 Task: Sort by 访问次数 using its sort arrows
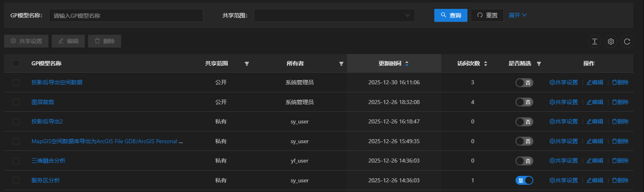486,64
